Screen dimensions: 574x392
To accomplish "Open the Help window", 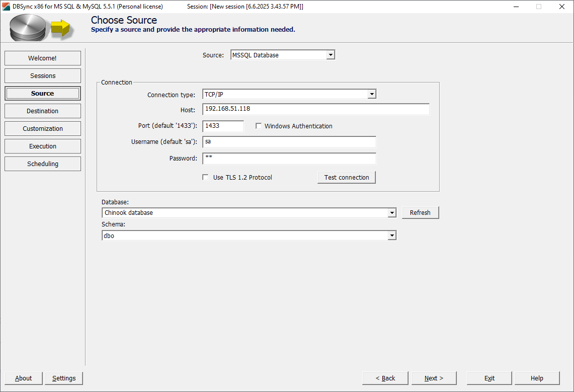I will tap(537, 378).
